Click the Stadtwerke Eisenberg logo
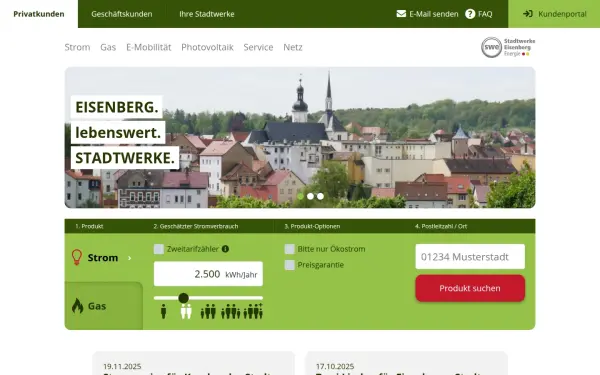The width and height of the screenshot is (600, 375). click(x=508, y=47)
